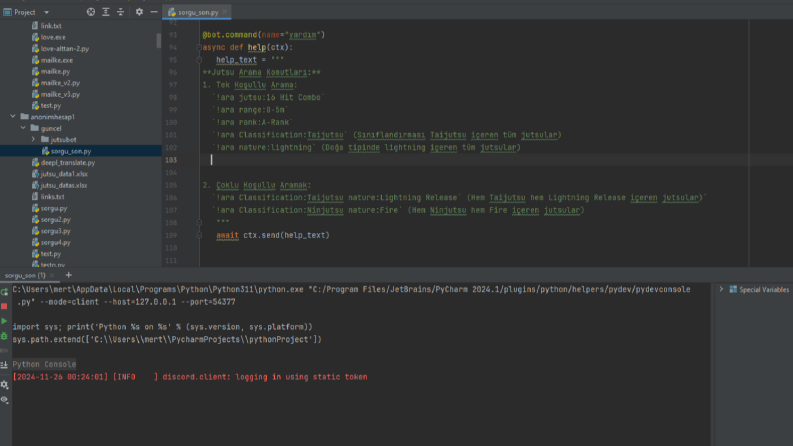Collapse the anonimhesap1 folder
The width and height of the screenshot is (793, 446).
(x=13, y=117)
